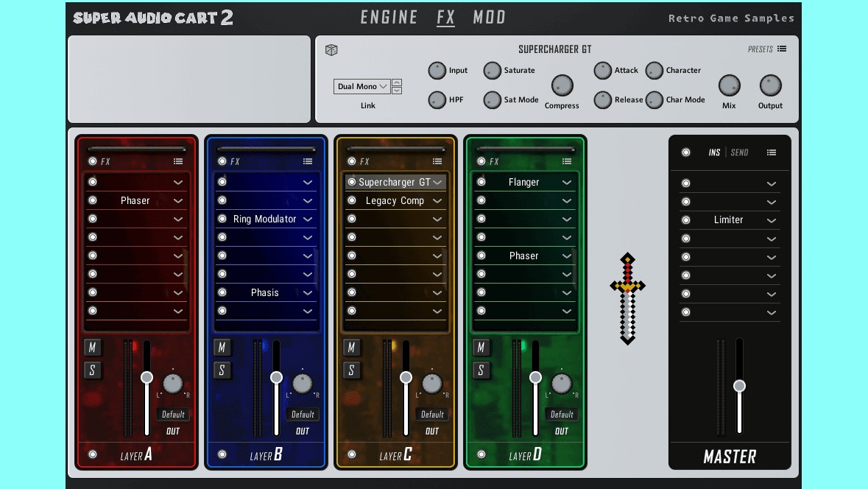868x489 pixels.
Task: Switch to the MOD tab
Action: [489, 18]
